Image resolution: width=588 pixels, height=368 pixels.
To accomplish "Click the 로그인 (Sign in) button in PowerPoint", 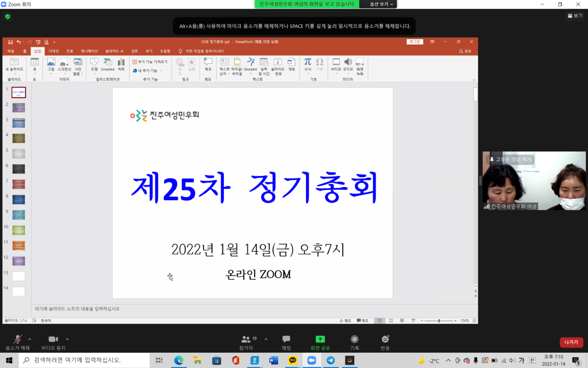I will coord(415,42).
